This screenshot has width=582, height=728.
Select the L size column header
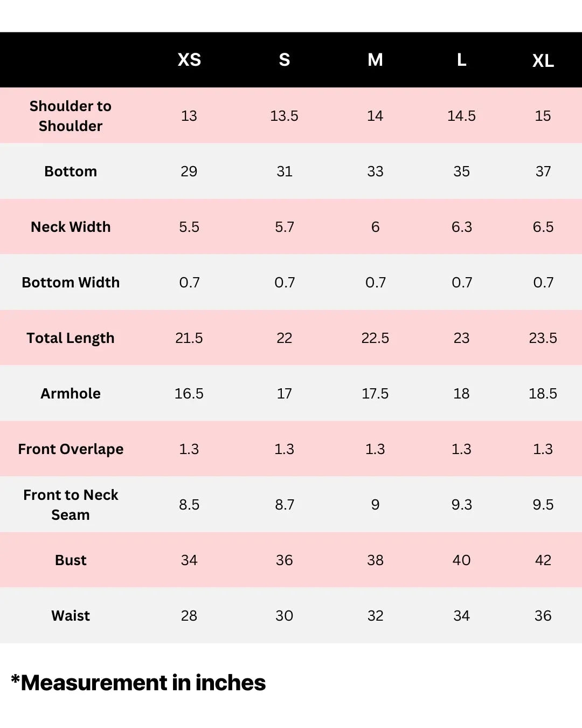click(461, 60)
